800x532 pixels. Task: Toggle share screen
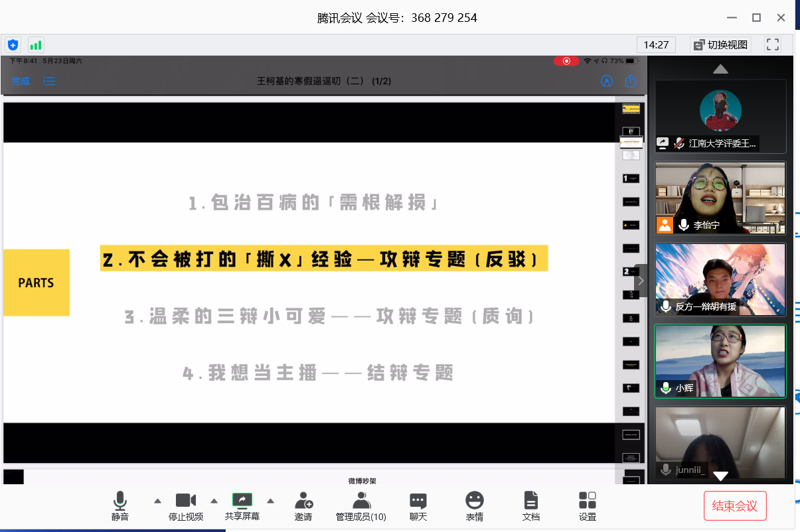tap(242, 505)
